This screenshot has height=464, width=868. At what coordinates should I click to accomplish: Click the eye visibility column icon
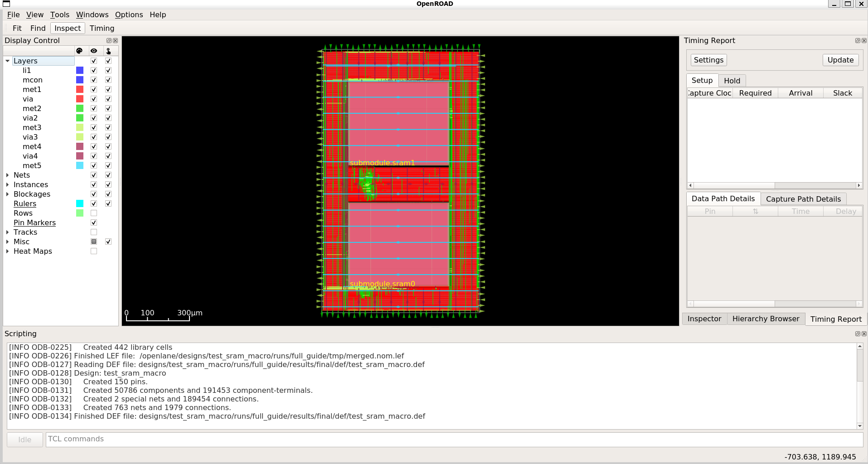(94, 51)
